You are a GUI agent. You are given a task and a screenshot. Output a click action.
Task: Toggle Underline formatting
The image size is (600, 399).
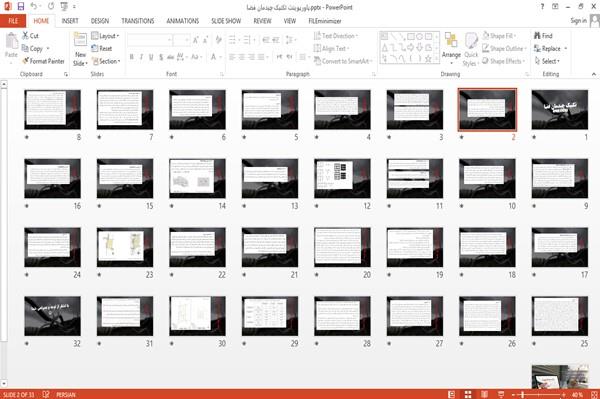151,57
